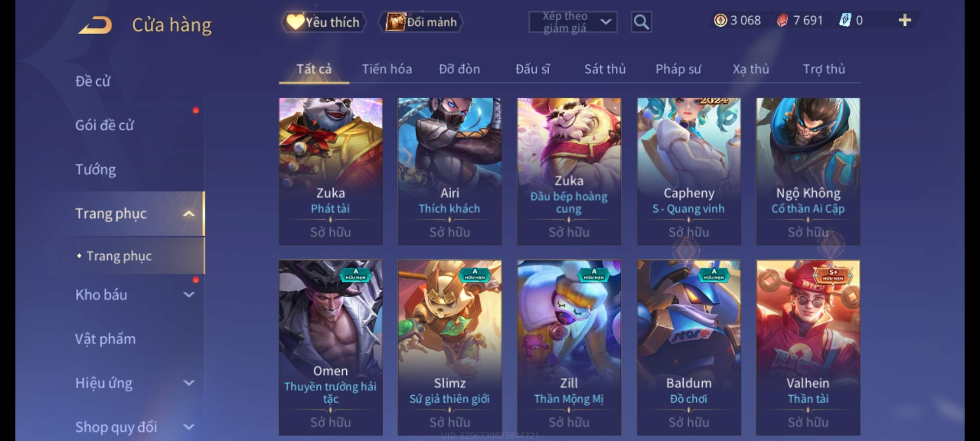The width and height of the screenshot is (980, 441).
Task: Switch to the Sát thủ tab
Action: pyautogui.click(x=605, y=69)
